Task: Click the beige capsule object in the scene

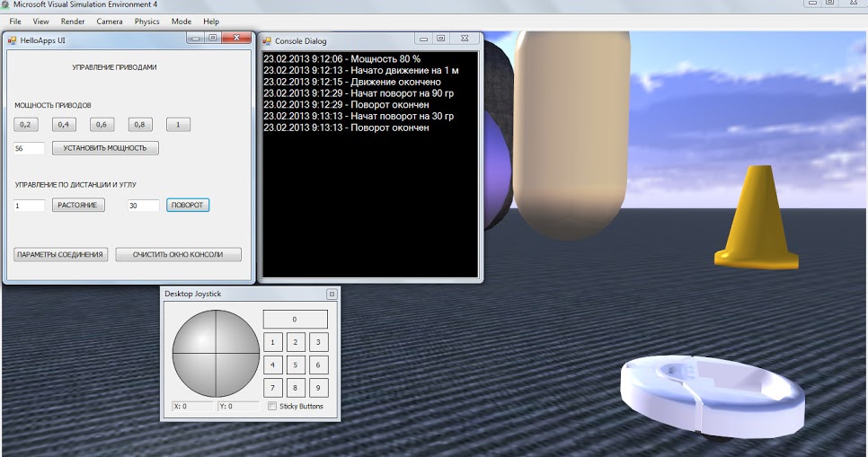Action: (571, 136)
